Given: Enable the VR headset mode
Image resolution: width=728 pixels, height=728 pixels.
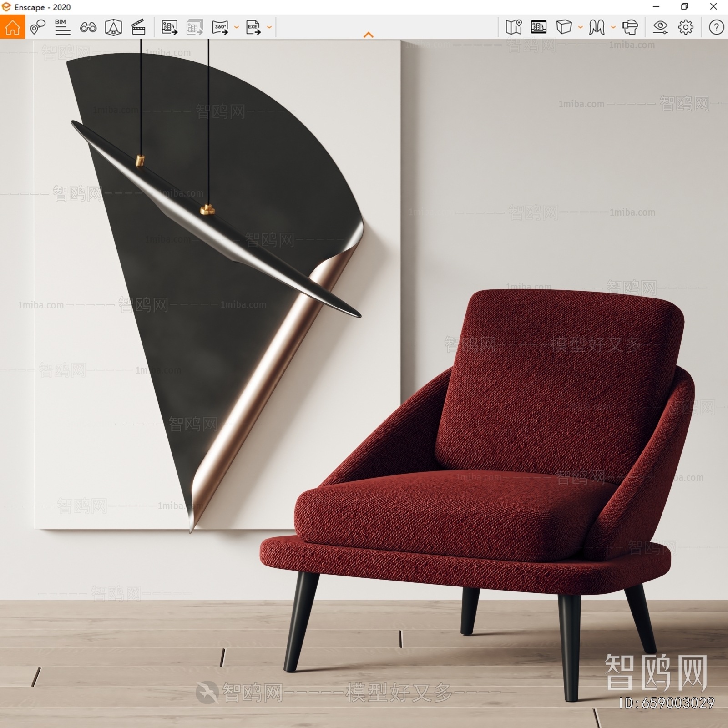Looking at the screenshot, I should [x=630, y=27].
